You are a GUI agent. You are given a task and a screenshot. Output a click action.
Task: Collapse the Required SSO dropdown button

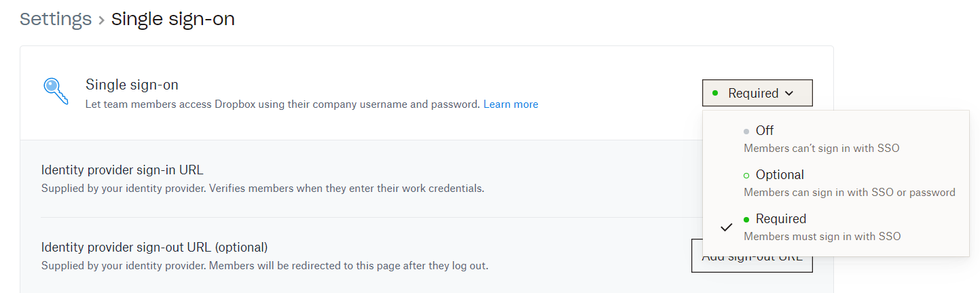(757, 93)
